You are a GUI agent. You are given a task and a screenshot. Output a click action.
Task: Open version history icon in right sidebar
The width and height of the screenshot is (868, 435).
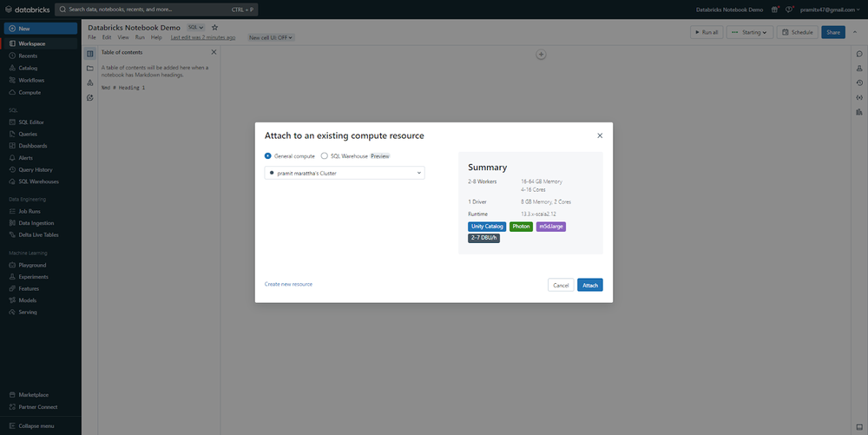click(x=859, y=82)
